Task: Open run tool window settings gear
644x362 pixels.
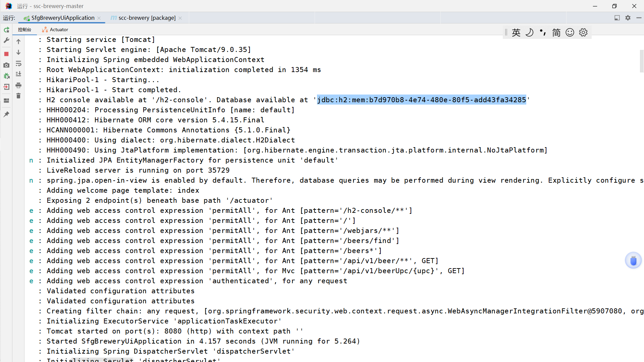Action: (628, 18)
